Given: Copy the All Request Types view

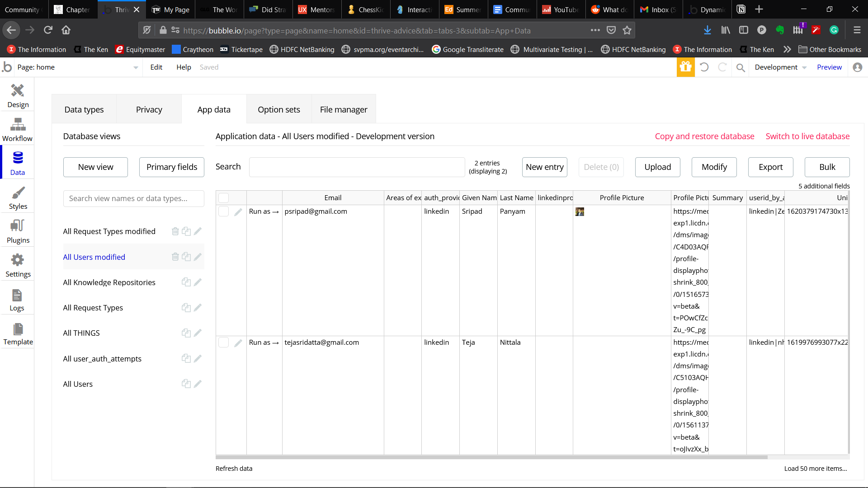Looking at the screenshot, I should click(x=186, y=308).
